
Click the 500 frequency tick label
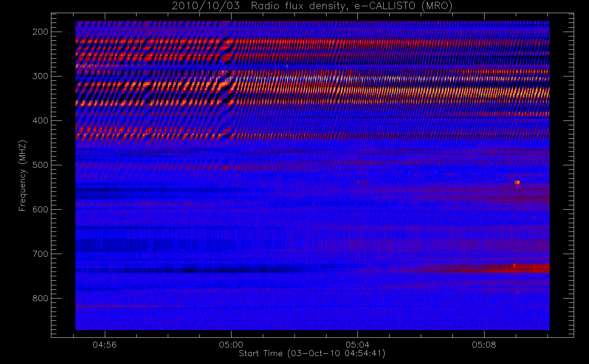coord(40,165)
